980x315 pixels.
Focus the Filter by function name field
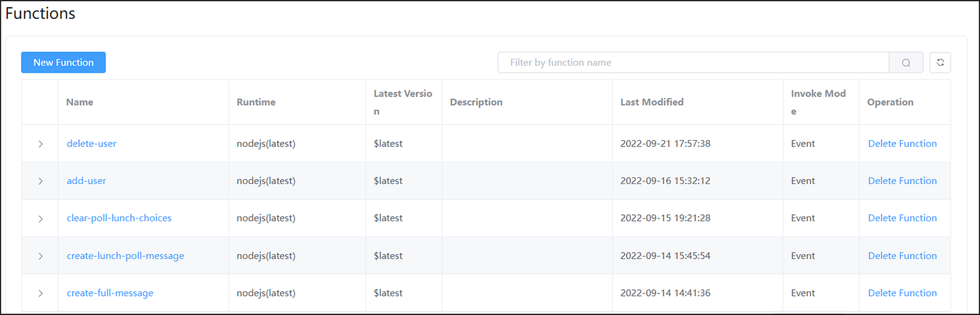[693, 62]
